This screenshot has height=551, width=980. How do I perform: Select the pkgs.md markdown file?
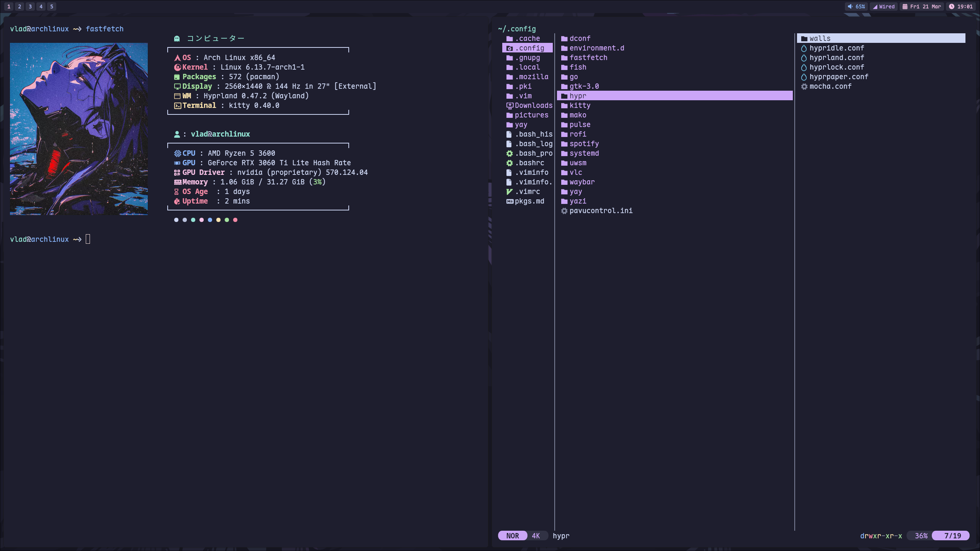click(529, 201)
